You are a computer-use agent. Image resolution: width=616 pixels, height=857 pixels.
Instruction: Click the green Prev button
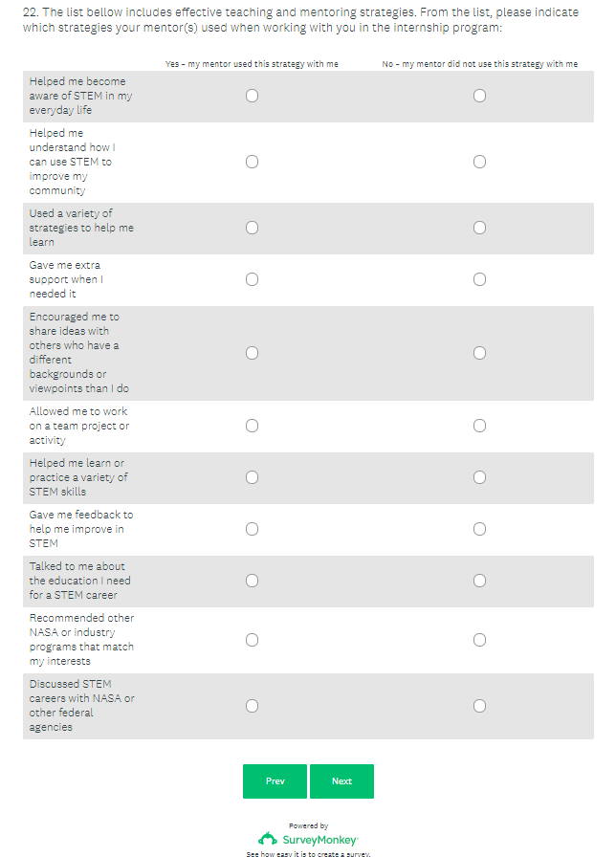(275, 781)
